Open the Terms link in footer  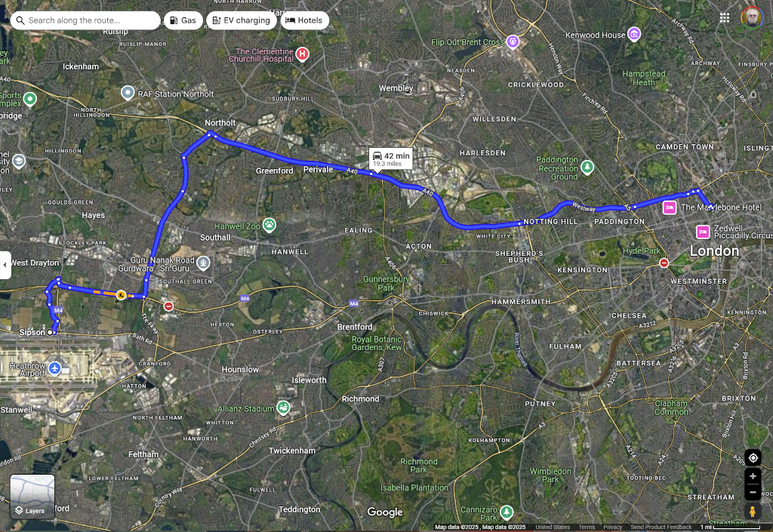[x=587, y=527]
